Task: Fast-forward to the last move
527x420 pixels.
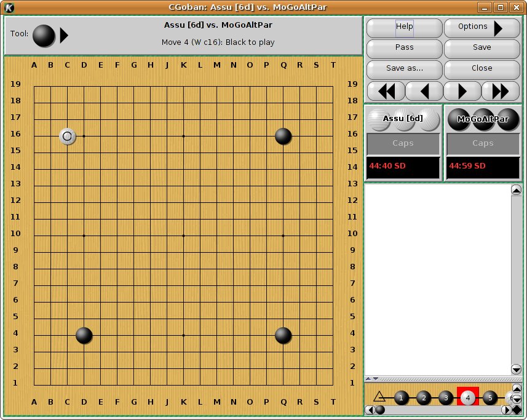Action: coord(501,91)
